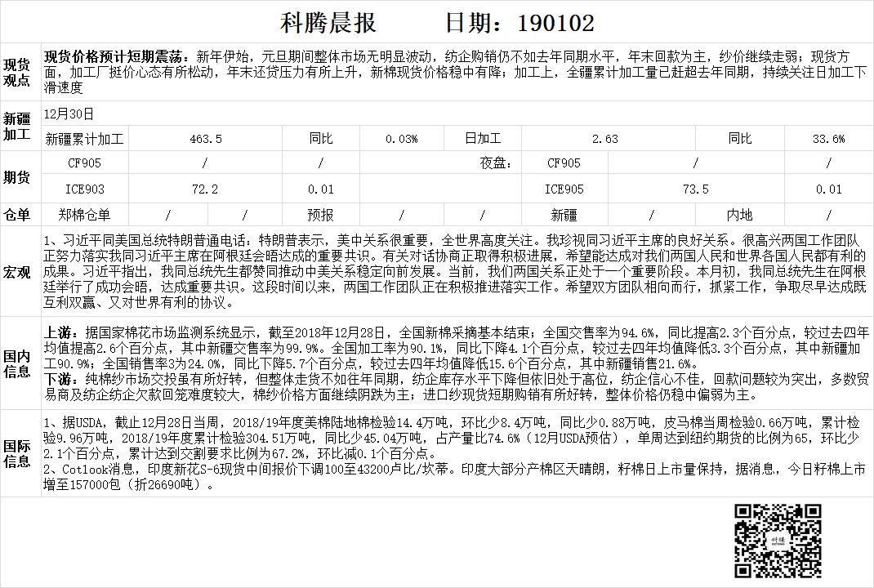The width and height of the screenshot is (874, 588).
Task: Select the 现货观点 row header
Action: [x=18, y=72]
